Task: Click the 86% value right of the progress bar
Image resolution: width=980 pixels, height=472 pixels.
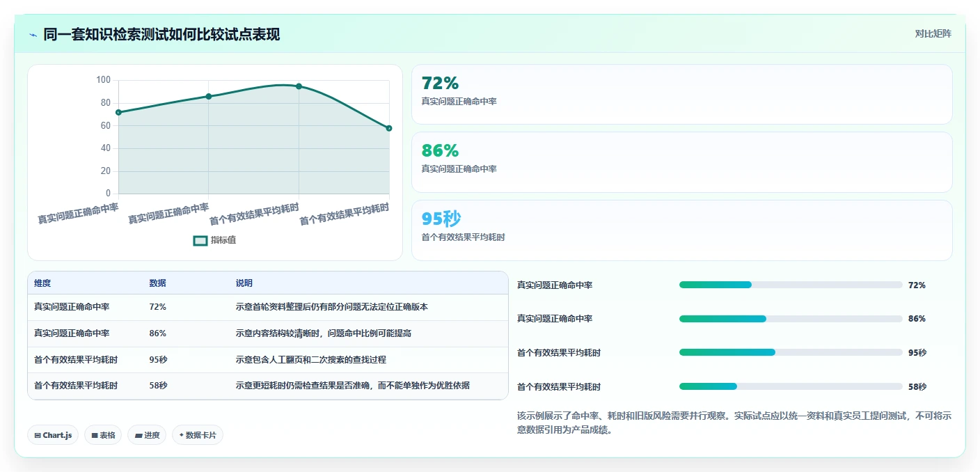Action: click(917, 319)
